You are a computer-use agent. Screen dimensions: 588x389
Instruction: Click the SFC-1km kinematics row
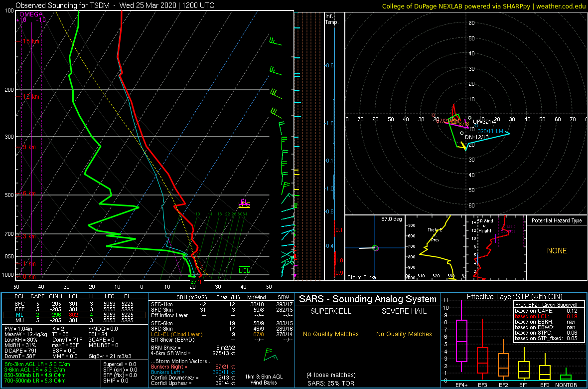[x=221, y=304]
